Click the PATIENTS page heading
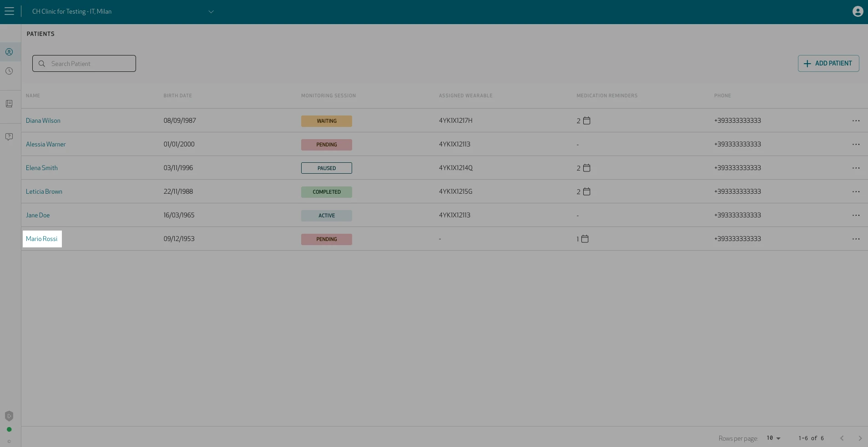Viewport: 868px width, 447px height. point(40,34)
